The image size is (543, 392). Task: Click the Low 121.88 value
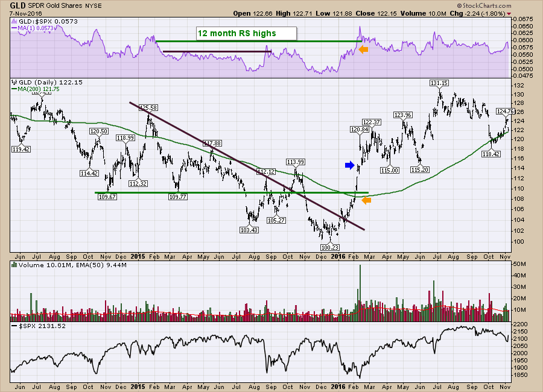click(334, 13)
